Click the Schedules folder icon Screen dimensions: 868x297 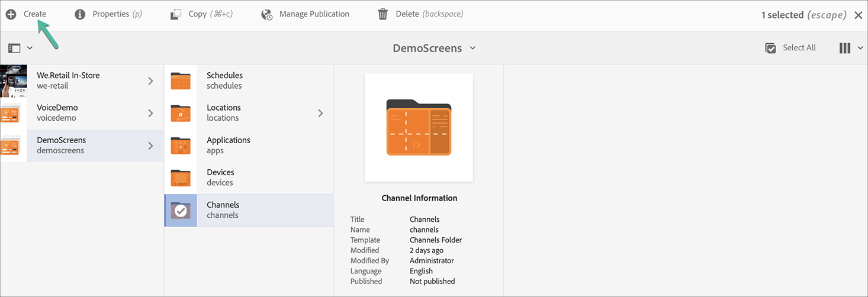pyautogui.click(x=181, y=80)
